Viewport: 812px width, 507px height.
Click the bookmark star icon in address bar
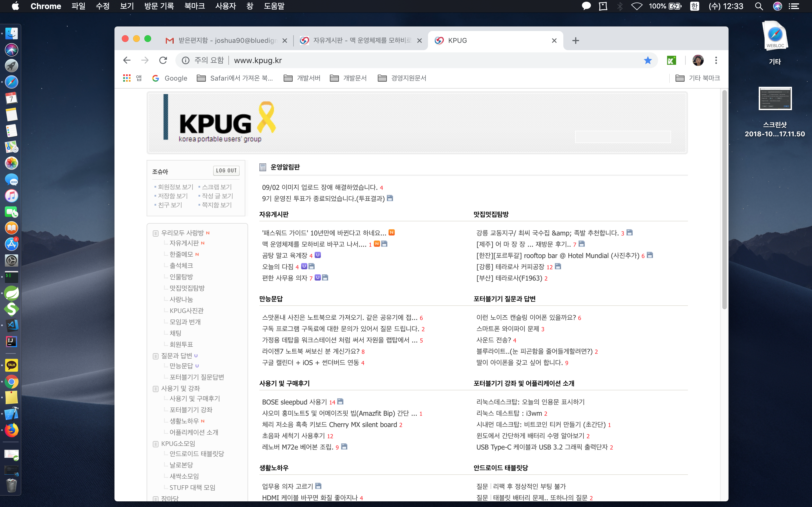(648, 60)
